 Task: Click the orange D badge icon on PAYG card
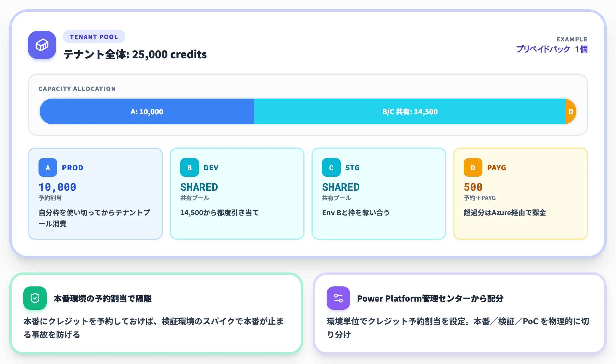point(473,167)
